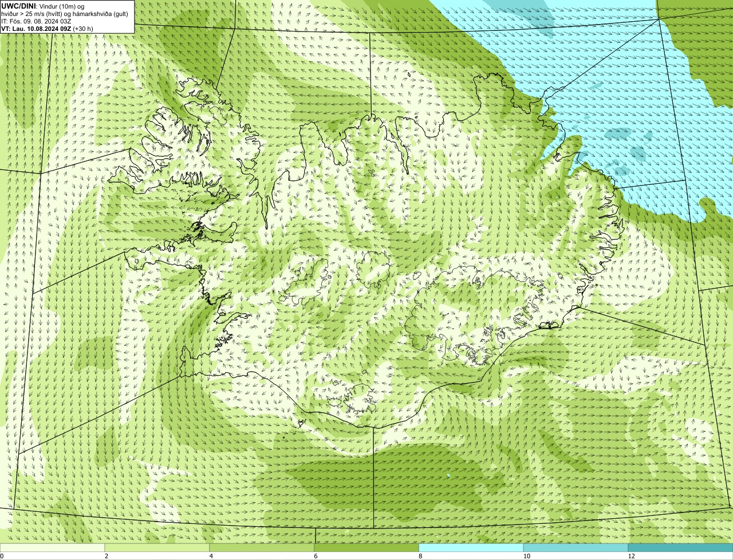Click the 0–2 m/s palest legend swatch
Screen dimensions: 733x560
(x=53, y=547)
